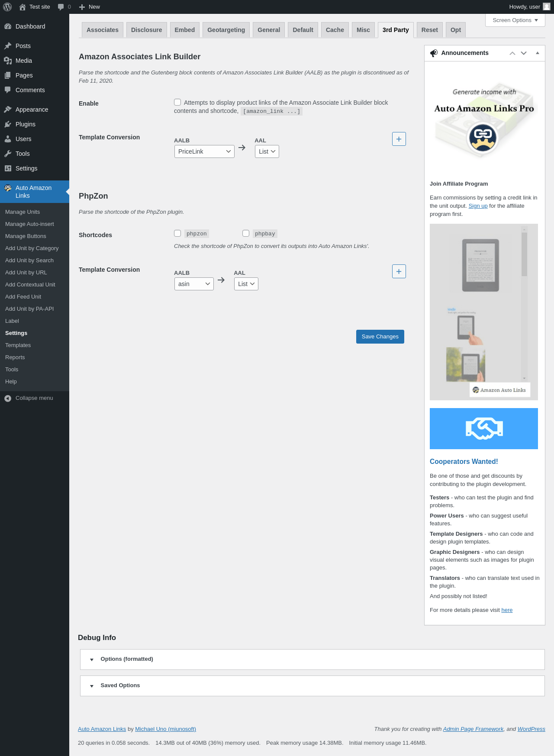Click the plus icon beside New
Screen dimensions: 554x756
click(82, 7)
